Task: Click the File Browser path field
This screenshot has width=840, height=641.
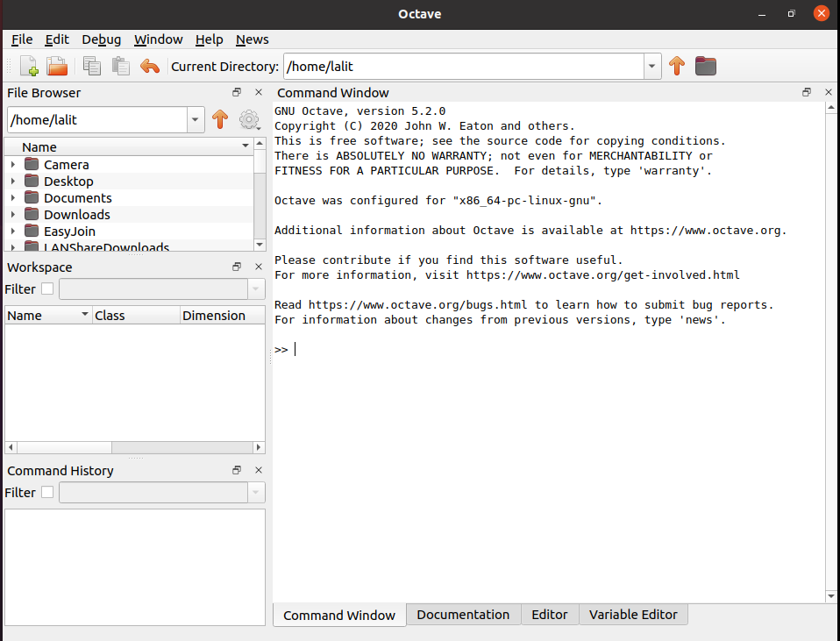Action: coord(97,119)
